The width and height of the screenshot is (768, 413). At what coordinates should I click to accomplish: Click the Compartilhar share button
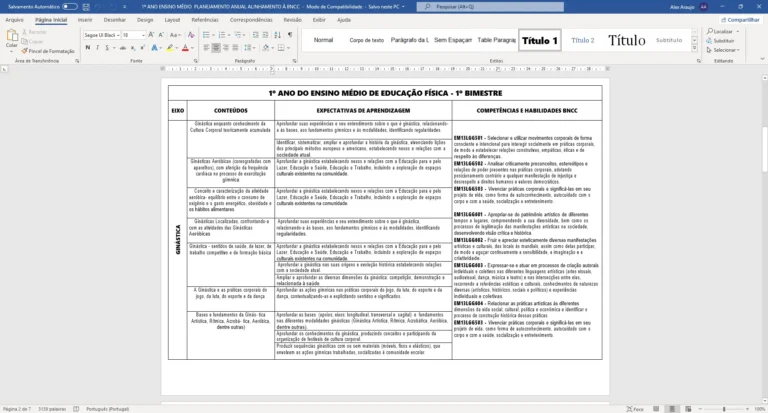click(x=740, y=20)
